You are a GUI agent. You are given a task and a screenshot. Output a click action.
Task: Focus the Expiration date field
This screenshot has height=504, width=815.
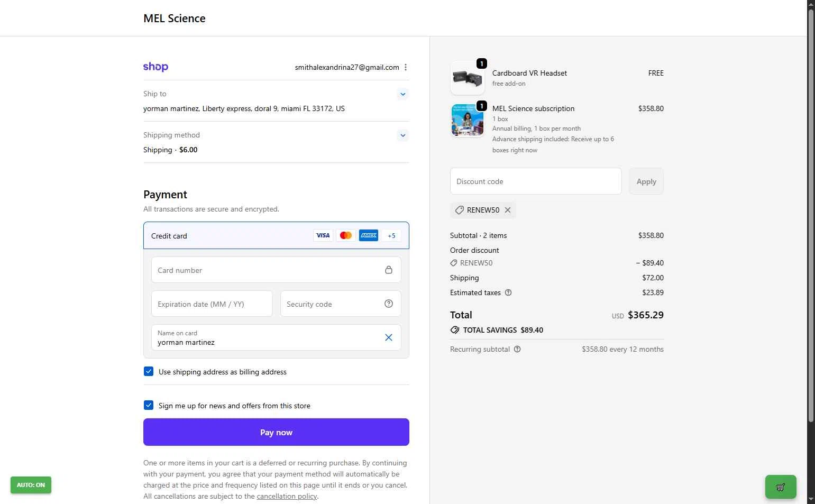coord(212,304)
